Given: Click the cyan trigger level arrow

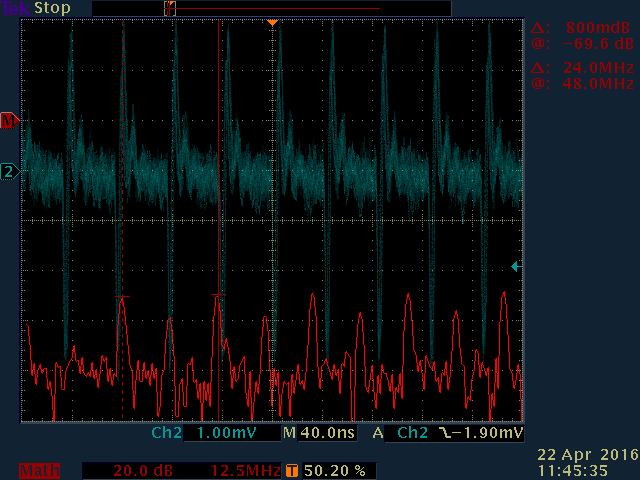Looking at the screenshot, I should (x=516, y=267).
